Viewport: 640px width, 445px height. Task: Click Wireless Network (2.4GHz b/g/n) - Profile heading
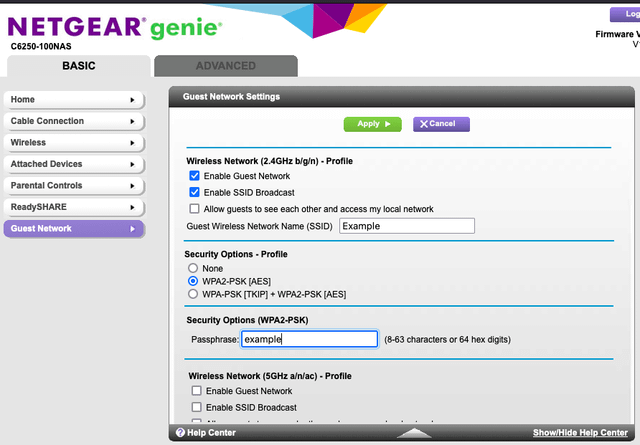click(269, 161)
